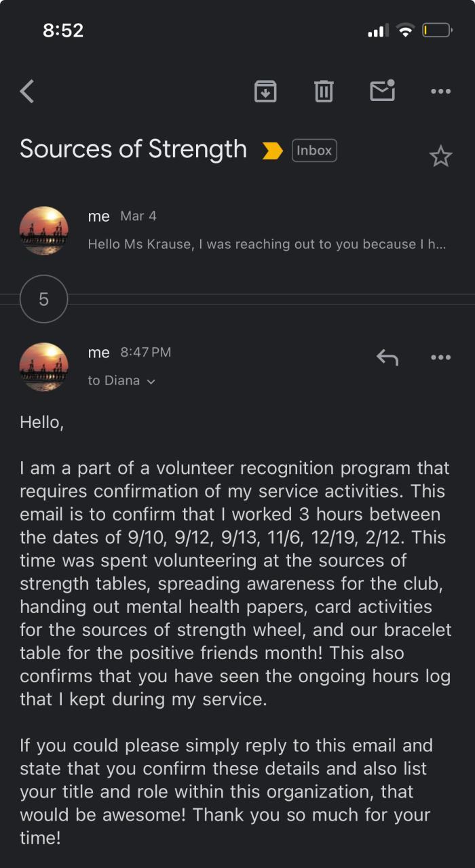
Task: Tap the battery indicator in status bar
Action: click(436, 31)
